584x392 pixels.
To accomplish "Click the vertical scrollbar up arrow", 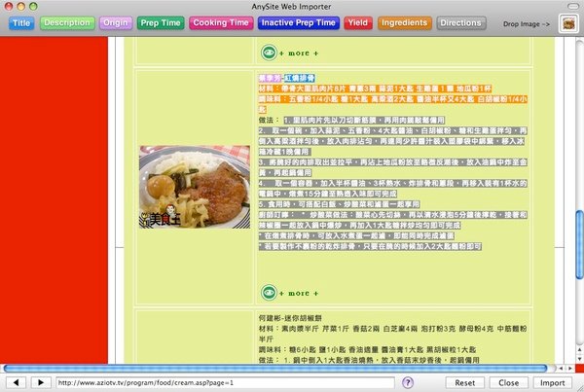I will tap(579, 350).
